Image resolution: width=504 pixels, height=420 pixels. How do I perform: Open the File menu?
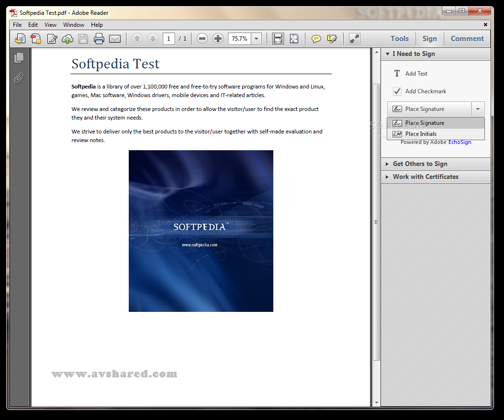pos(17,25)
